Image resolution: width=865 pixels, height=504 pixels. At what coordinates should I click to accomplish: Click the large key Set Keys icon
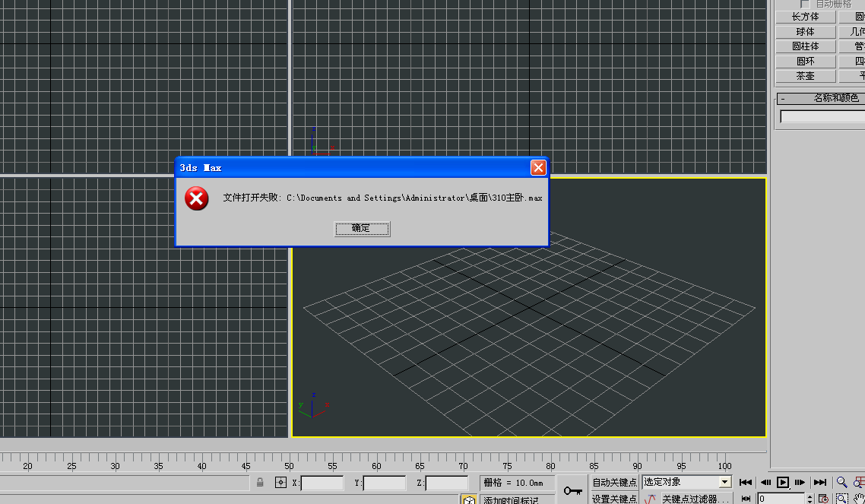(x=572, y=490)
